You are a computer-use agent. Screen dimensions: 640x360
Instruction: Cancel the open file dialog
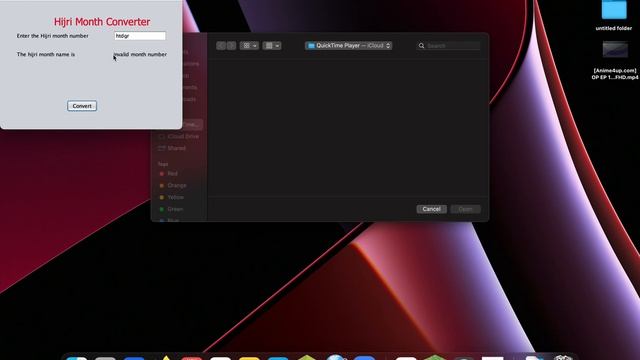coord(431,209)
